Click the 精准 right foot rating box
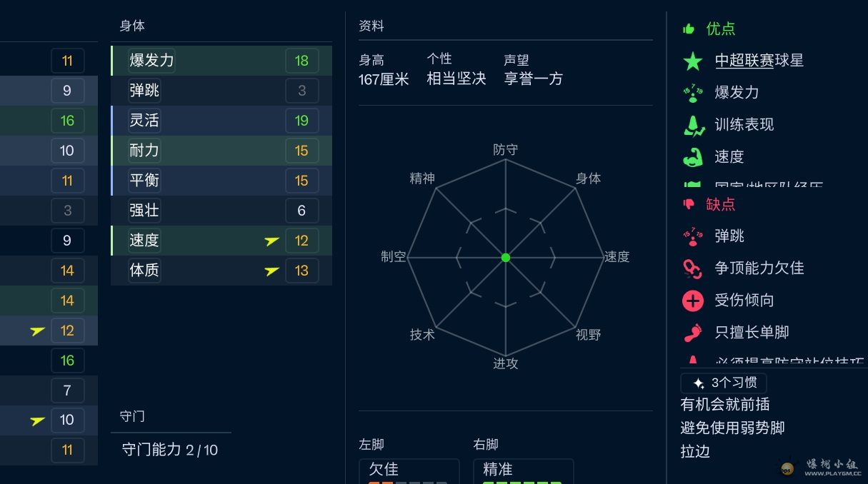This screenshot has height=484, width=868. pos(523,471)
